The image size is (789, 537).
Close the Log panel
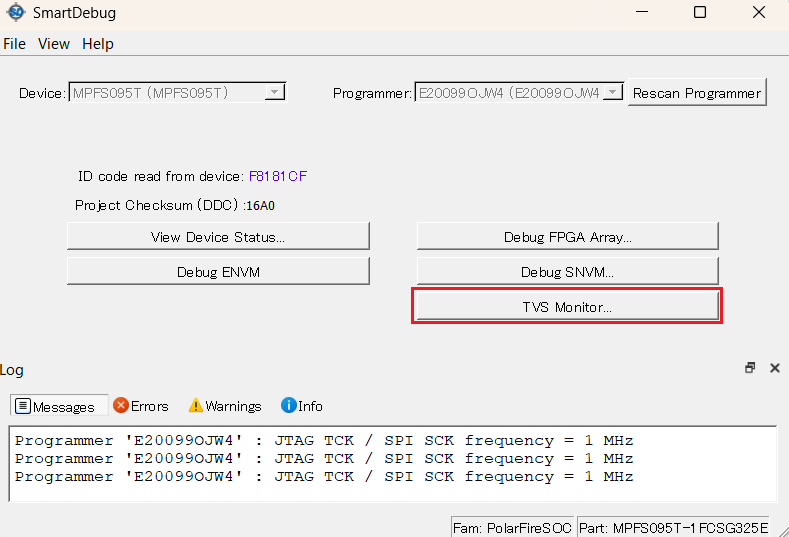(774, 368)
